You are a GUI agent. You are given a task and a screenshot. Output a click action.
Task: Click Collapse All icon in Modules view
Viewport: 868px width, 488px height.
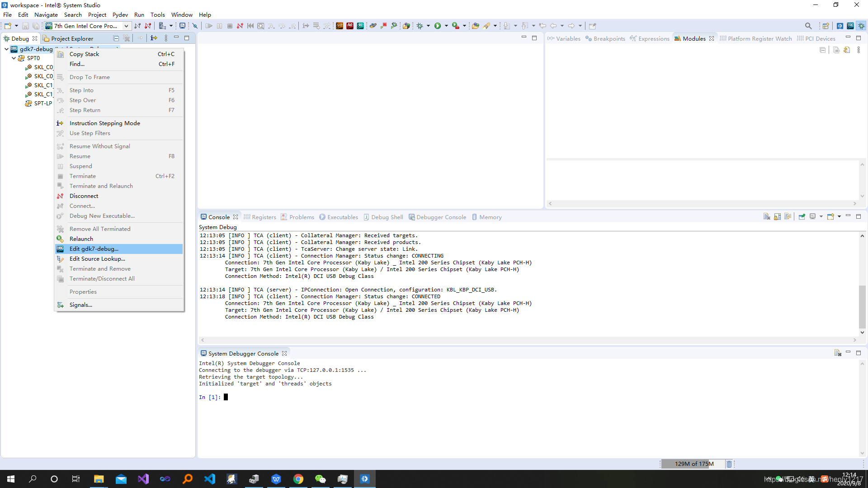coord(823,50)
